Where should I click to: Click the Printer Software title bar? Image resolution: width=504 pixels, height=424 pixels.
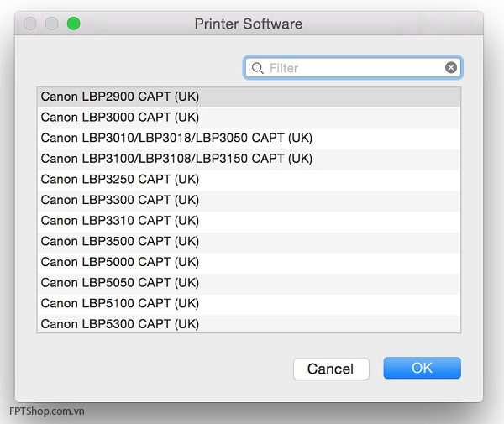[249, 24]
